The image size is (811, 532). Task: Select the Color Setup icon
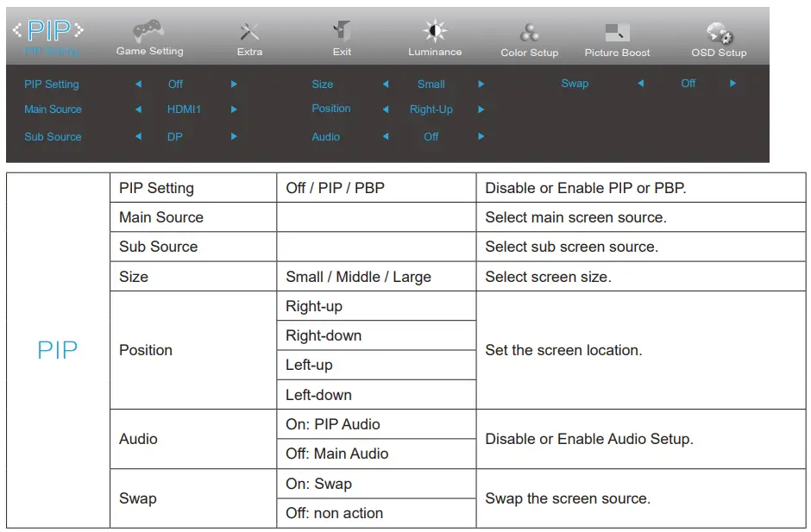tap(530, 33)
